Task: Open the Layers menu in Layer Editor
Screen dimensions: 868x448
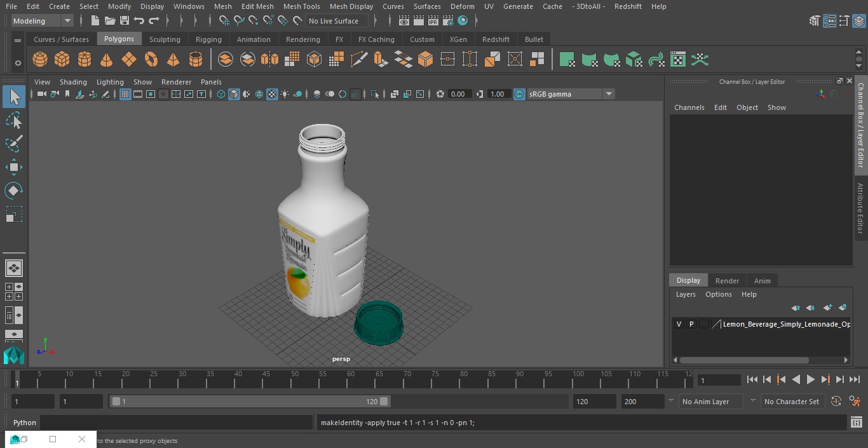Action: [686, 294]
